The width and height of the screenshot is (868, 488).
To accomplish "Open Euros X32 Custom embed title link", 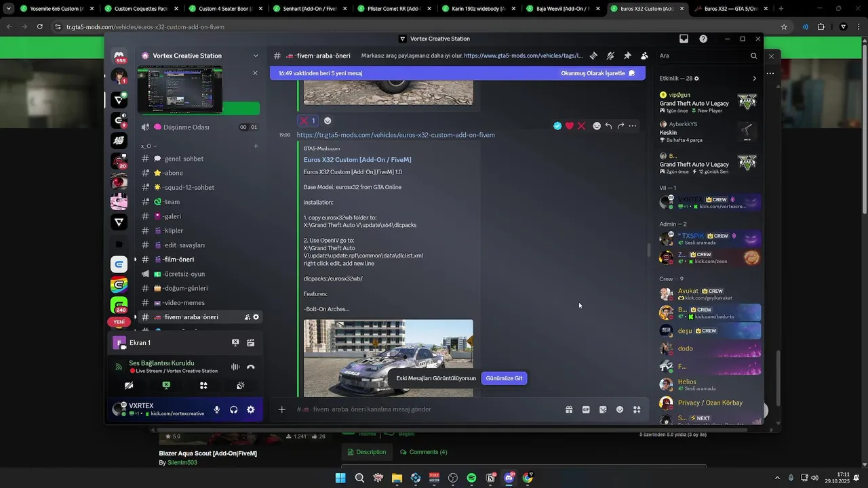I will point(357,160).
